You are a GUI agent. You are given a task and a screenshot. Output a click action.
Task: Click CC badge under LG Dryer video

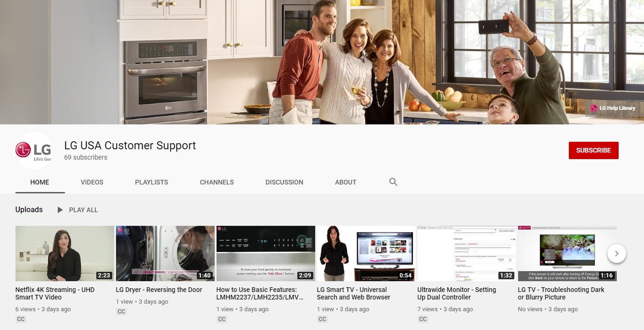121,312
